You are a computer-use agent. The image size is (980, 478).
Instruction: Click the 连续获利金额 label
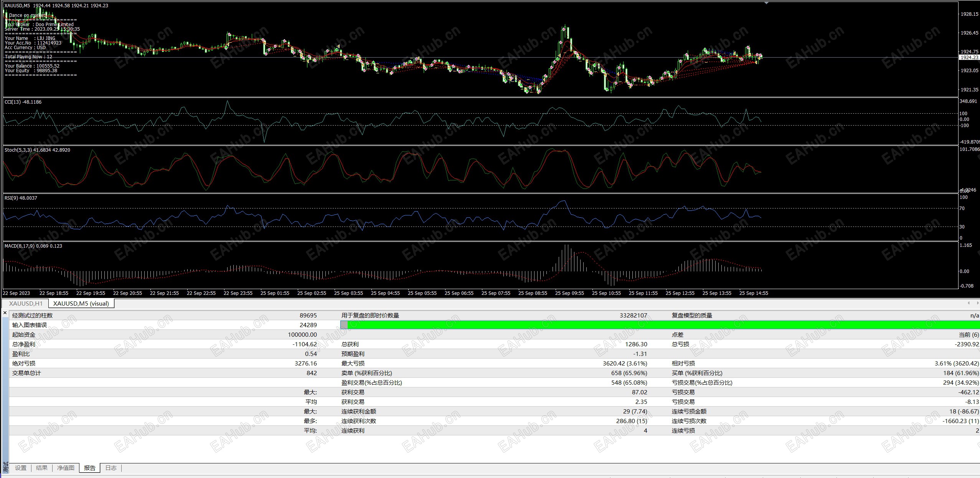359,412
